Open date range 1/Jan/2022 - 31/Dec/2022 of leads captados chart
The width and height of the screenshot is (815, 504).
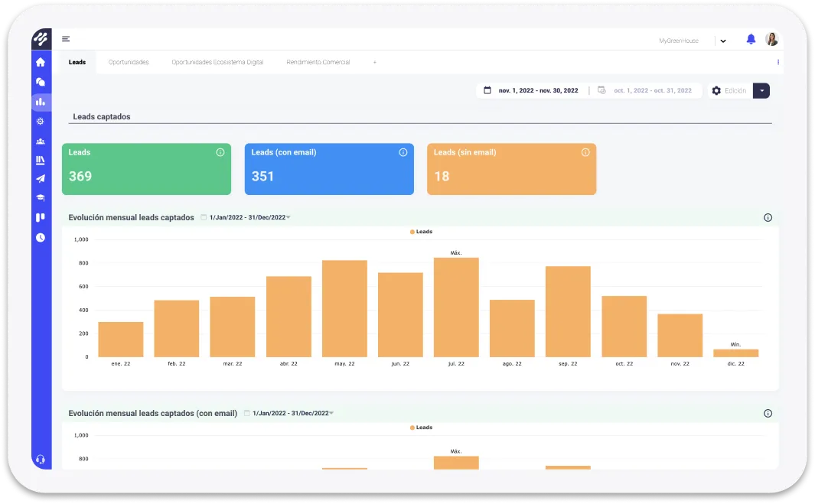pyautogui.click(x=246, y=218)
